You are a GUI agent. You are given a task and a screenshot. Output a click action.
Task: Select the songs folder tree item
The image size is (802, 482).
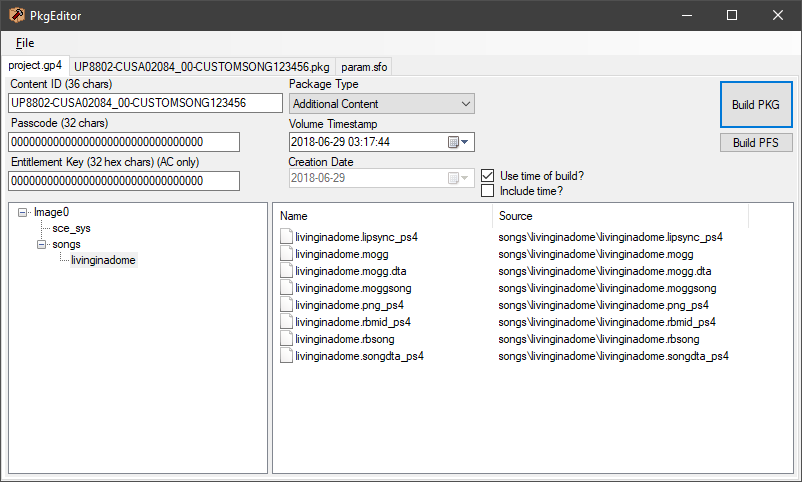pyautogui.click(x=66, y=245)
